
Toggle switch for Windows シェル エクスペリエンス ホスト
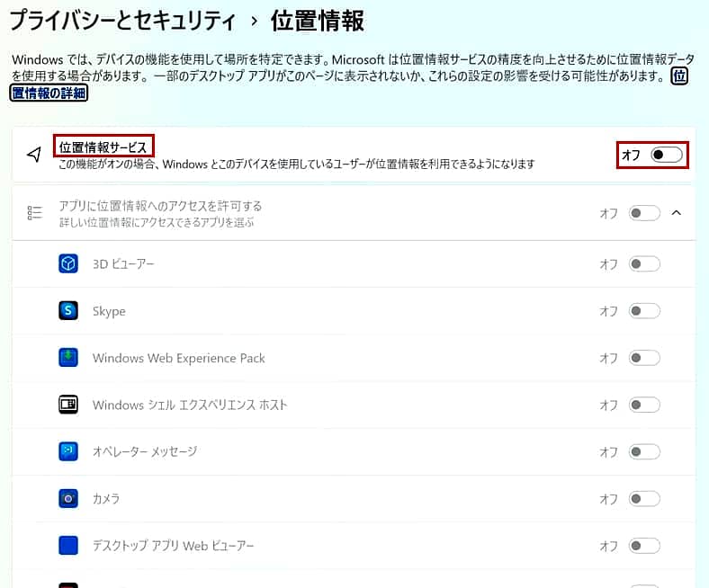[644, 405]
